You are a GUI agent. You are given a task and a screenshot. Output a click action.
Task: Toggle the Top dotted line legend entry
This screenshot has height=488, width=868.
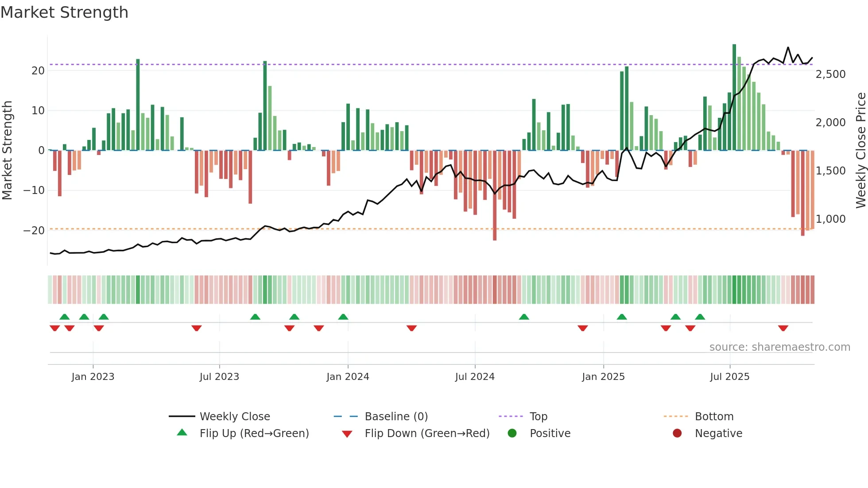pos(538,416)
